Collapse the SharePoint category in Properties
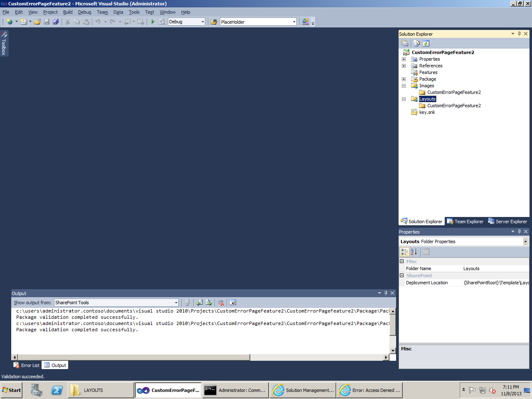The image size is (532, 399). point(402,276)
